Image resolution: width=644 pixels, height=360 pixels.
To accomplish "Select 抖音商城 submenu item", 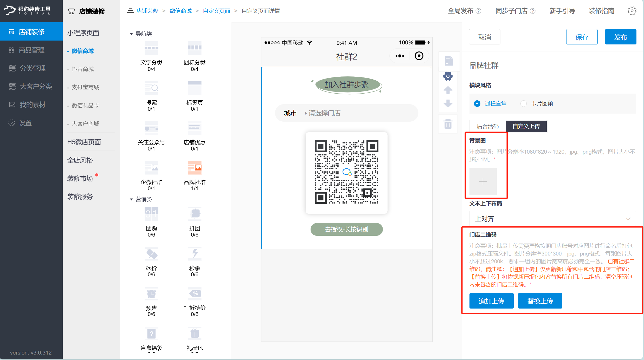I will click(x=83, y=69).
